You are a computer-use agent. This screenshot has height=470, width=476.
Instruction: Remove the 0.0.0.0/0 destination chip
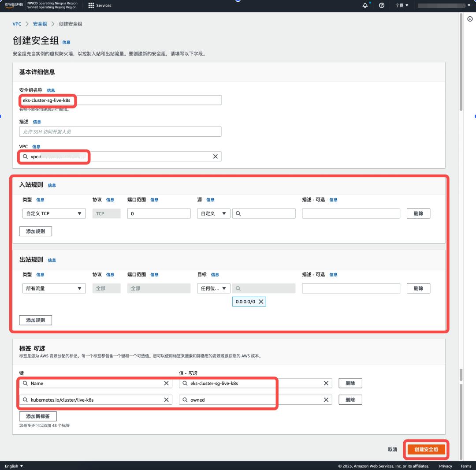261,302
